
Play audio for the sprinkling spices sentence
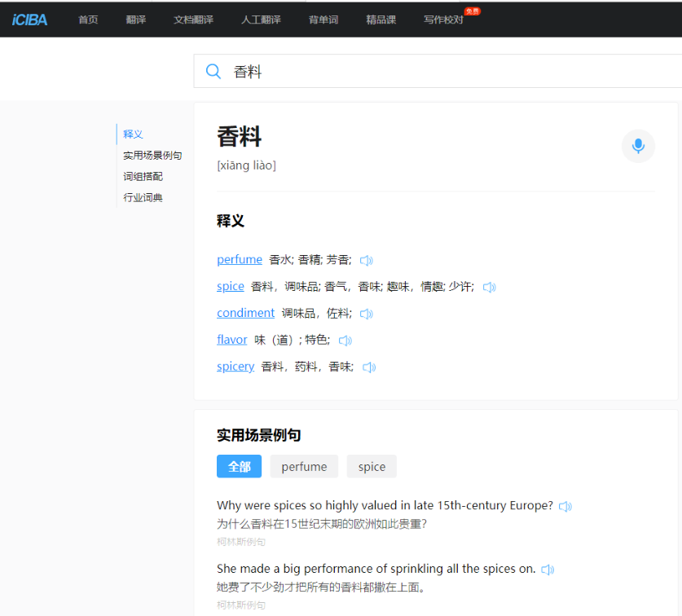coord(548,570)
